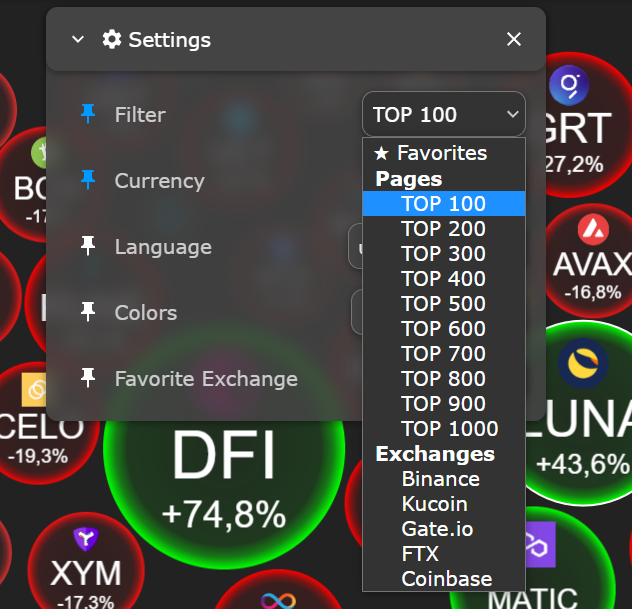Filter by FTX exchange
Viewport: 632px width, 609px height.
click(444, 554)
